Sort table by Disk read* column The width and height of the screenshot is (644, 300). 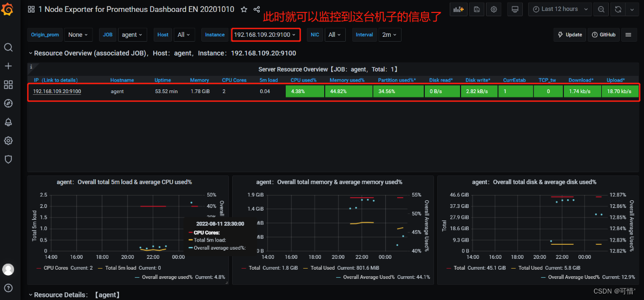pos(441,80)
